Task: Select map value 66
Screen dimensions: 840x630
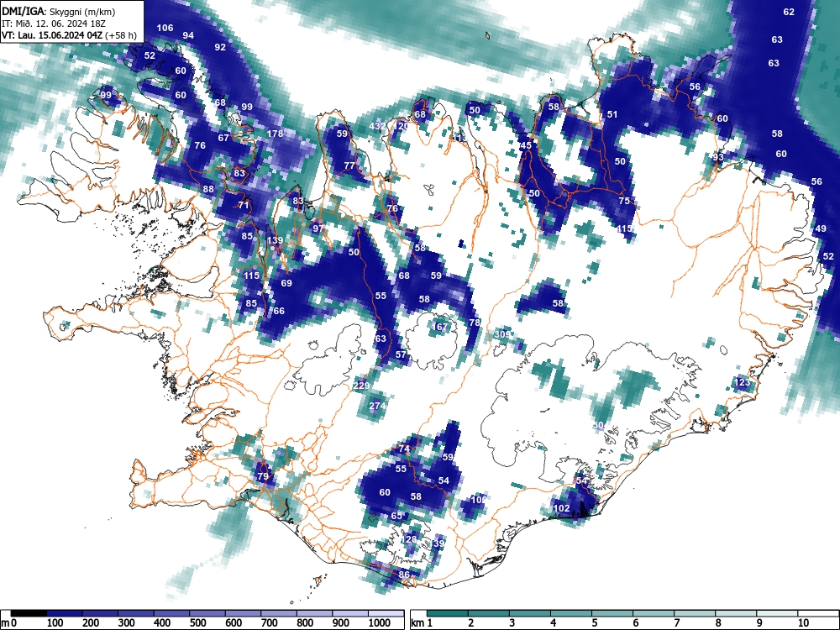Action: (279, 311)
